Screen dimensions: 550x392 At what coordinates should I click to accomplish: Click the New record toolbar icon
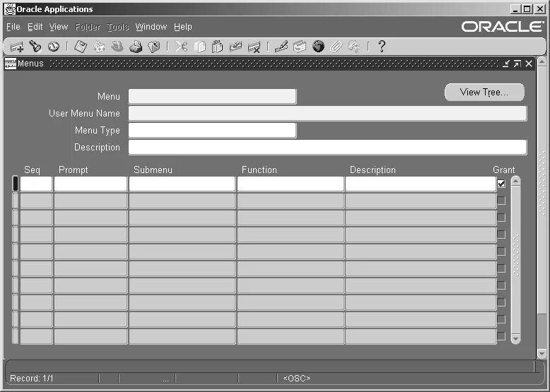[17, 47]
